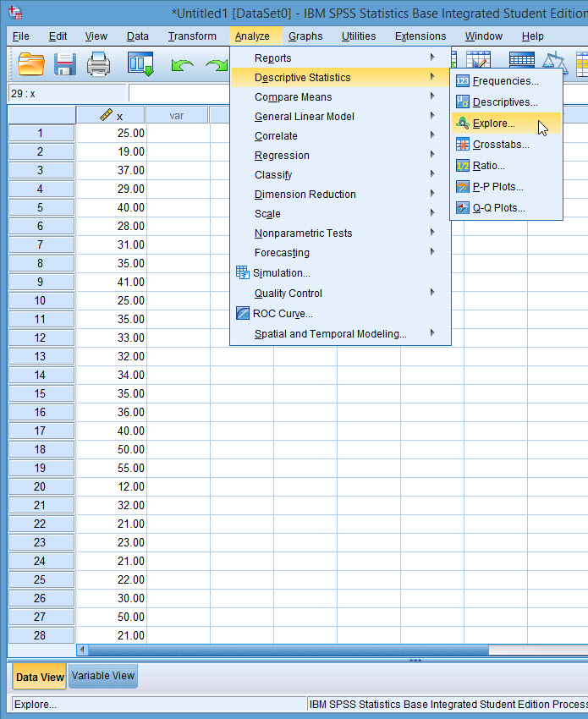
Task: Click the Save file floppy icon
Action: point(65,63)
